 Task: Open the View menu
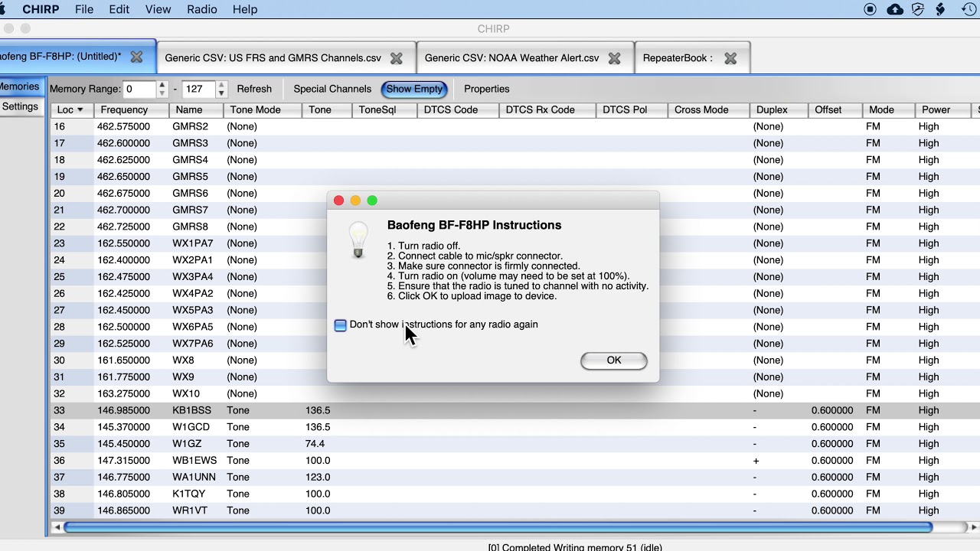point(158,9)
